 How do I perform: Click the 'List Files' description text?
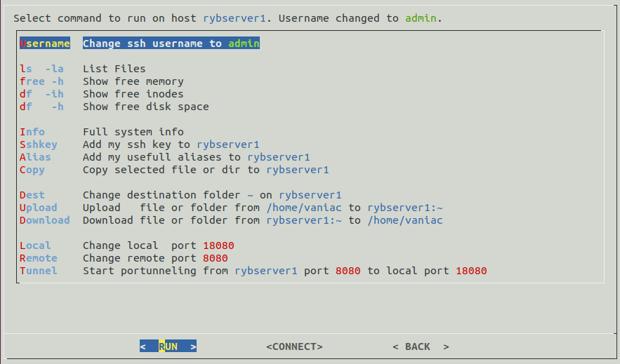pyautogui.click(x=114, y=69)
